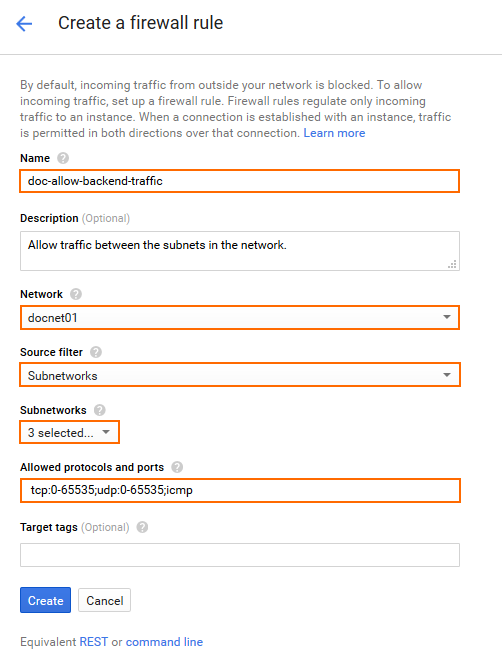
Task: Click the Create button
Action: tap(45, 600)
